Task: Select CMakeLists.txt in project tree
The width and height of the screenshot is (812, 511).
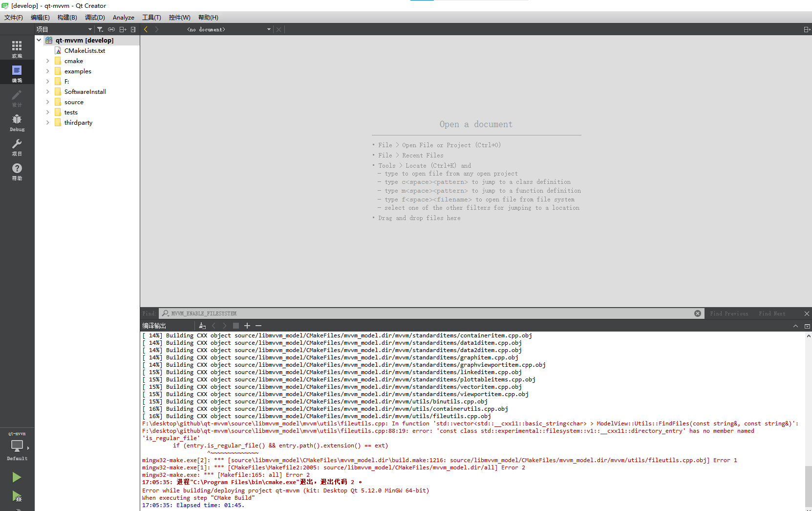Action: click(85, 51)
